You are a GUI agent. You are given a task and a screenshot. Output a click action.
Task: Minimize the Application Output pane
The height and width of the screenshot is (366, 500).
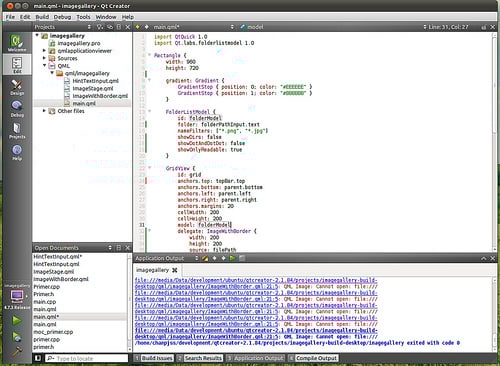[484, 258]
